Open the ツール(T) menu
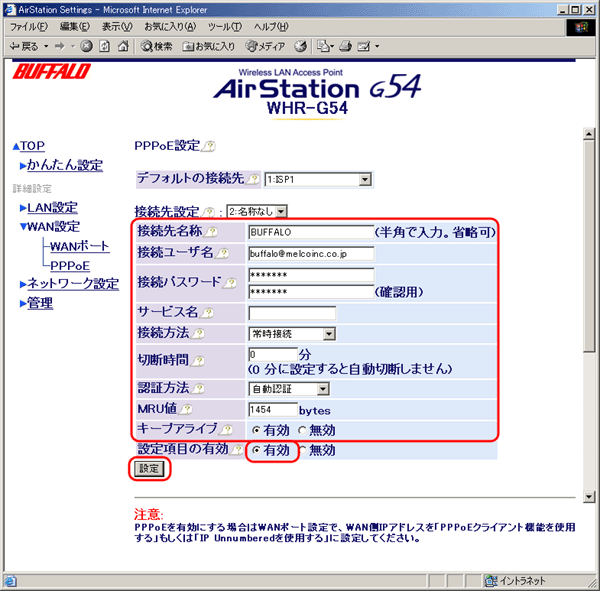The height and width of the screenshot is (591, 600). click(x=225, y=27)
